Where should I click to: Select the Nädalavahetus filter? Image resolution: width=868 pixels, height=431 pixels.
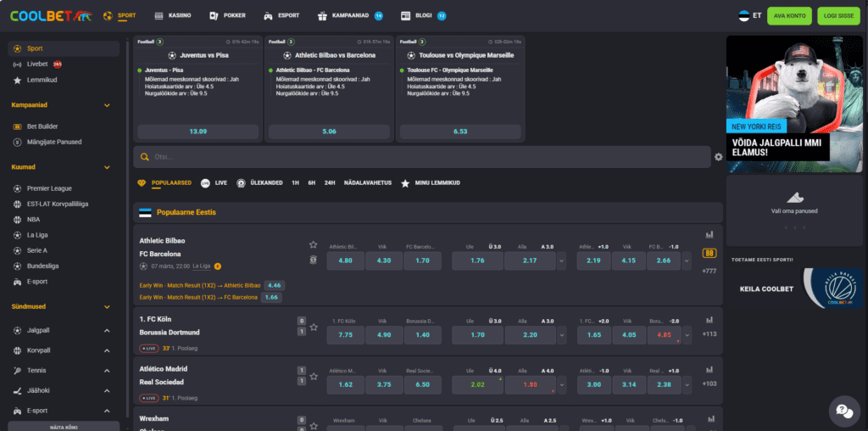tap(368, 182)
